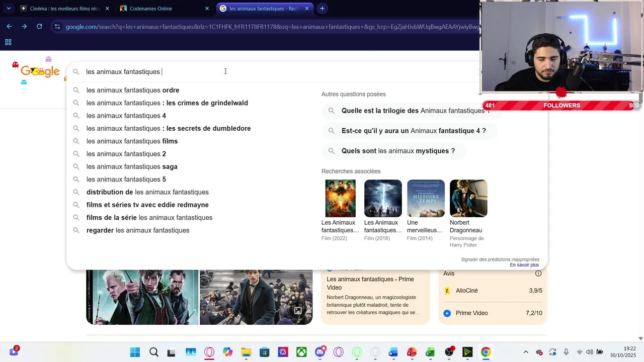Open Windows taskbar Search
The width and height of the screenshot is (644, 362).
point(153,352)
